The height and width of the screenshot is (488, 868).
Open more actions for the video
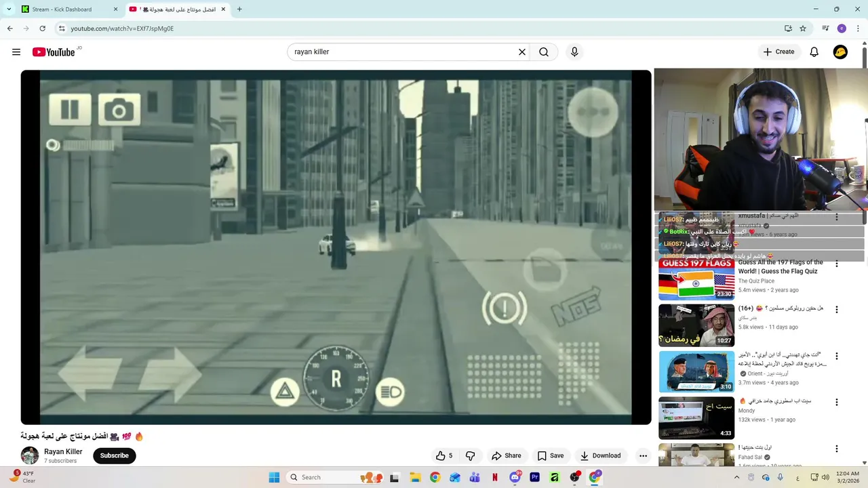pyautogui.click(x=643, y=456)
